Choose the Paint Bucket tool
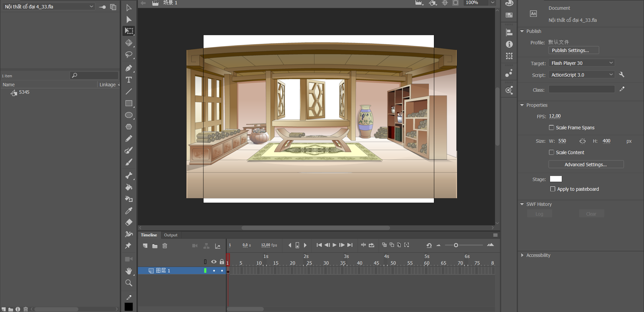Screen dimensions: 644x312 (129, 187)
